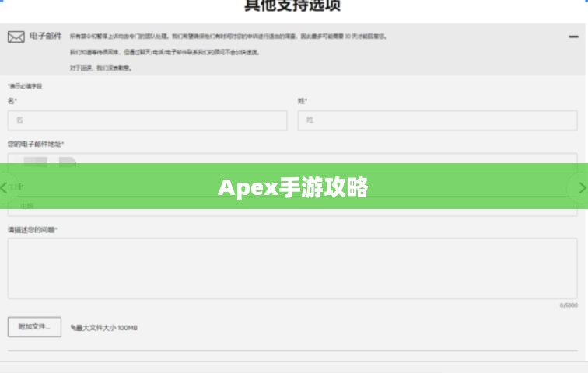Screen dimensions: 588x373
Task: Collapse the email section with minus icon
Action: (x=573, y=37)
